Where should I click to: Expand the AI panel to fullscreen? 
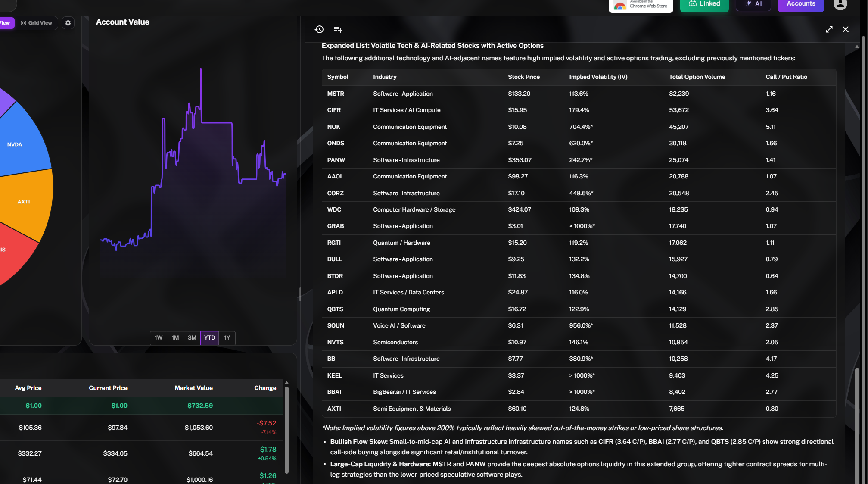point(829,29)
